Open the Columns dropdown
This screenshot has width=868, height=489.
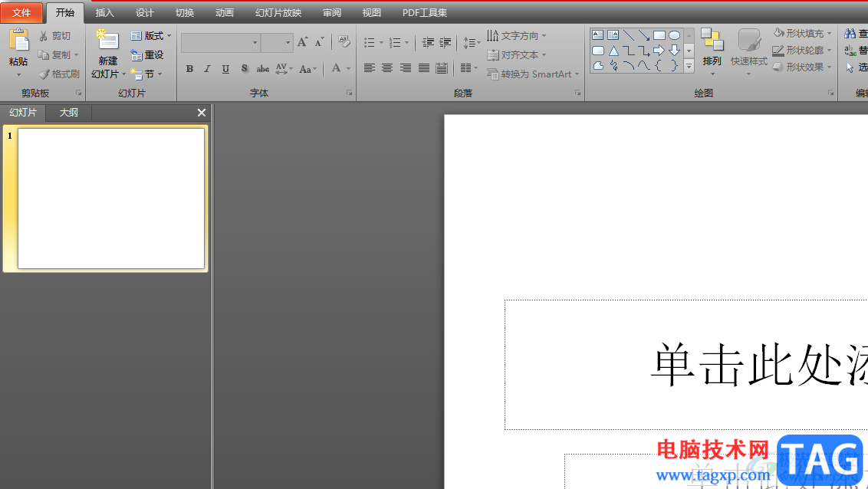point(469,68)
